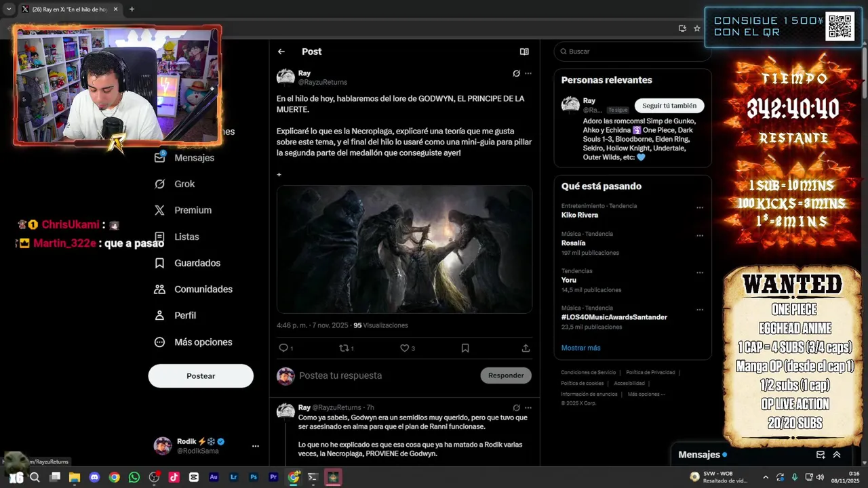Open Comunidades in the sidebar

[194, 289]
